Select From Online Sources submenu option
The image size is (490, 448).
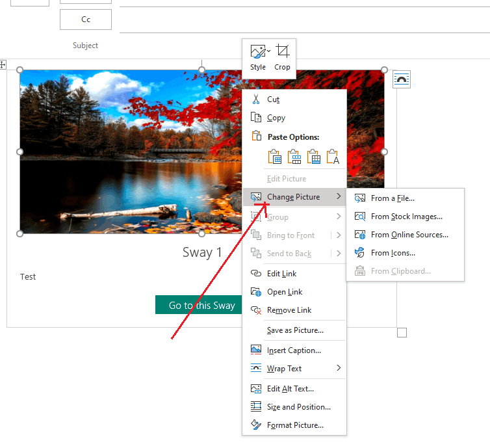pos(406,235)
